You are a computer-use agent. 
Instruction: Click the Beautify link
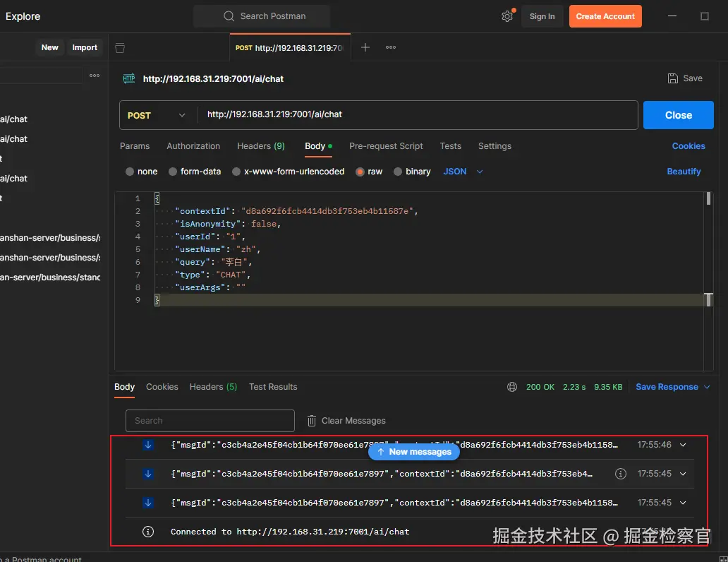684,172
